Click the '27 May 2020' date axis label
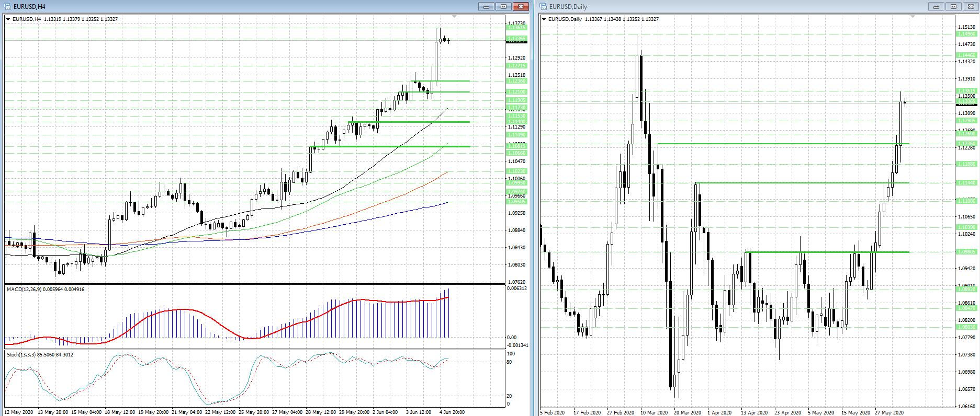 click(889, 413)
